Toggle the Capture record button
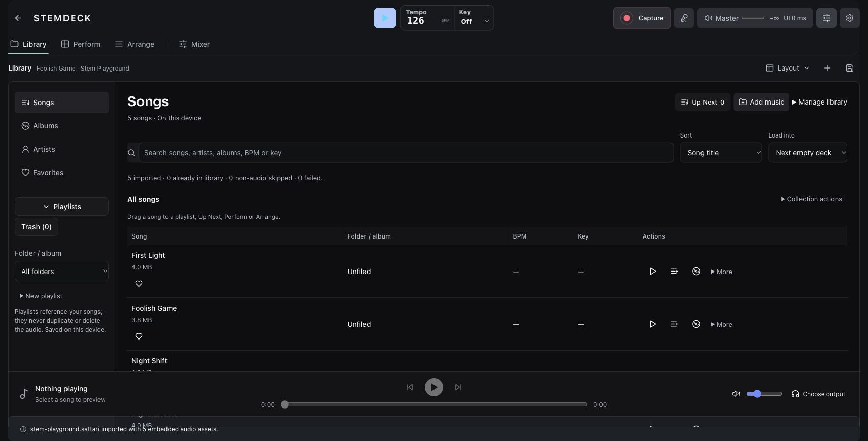 tap(642, 18)
